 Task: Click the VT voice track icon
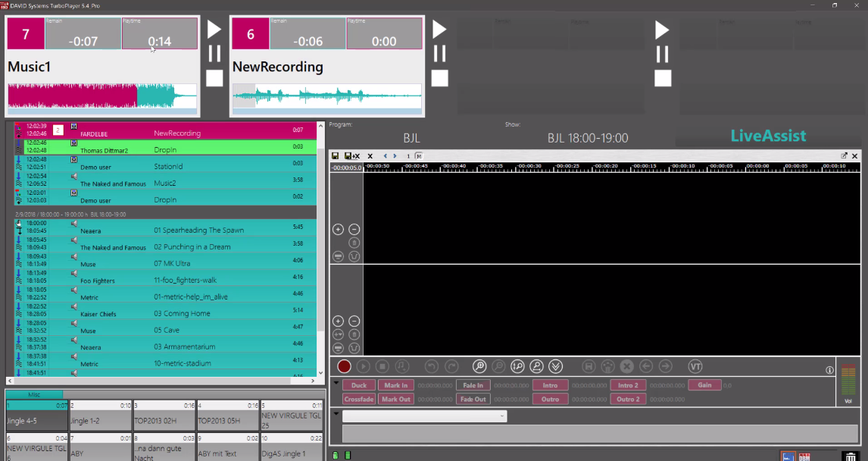click(695, 366)
